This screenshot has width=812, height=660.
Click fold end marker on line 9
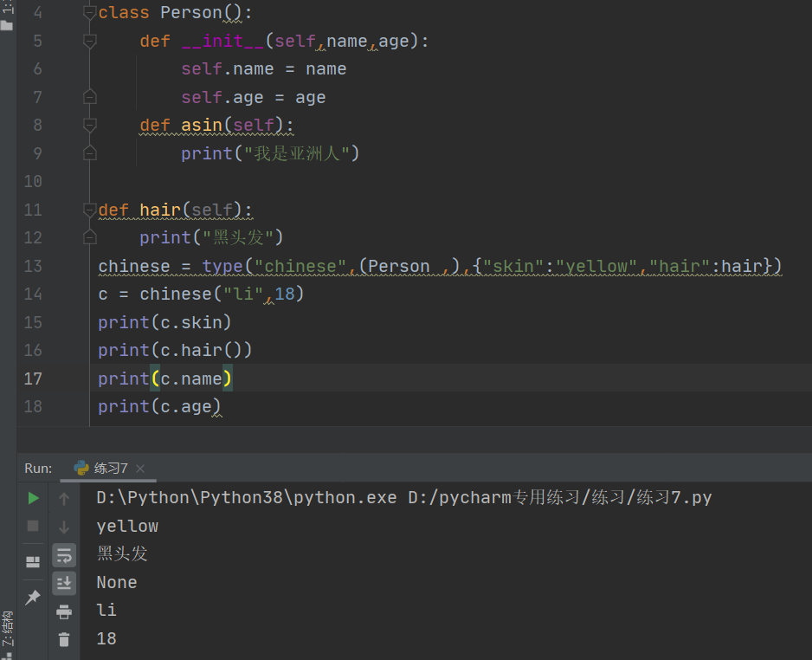tap(89, 153)
